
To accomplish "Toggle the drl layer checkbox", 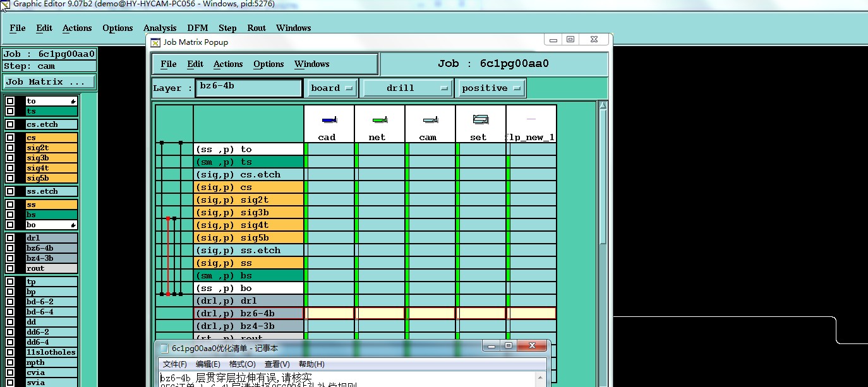I will coord(10,238).
